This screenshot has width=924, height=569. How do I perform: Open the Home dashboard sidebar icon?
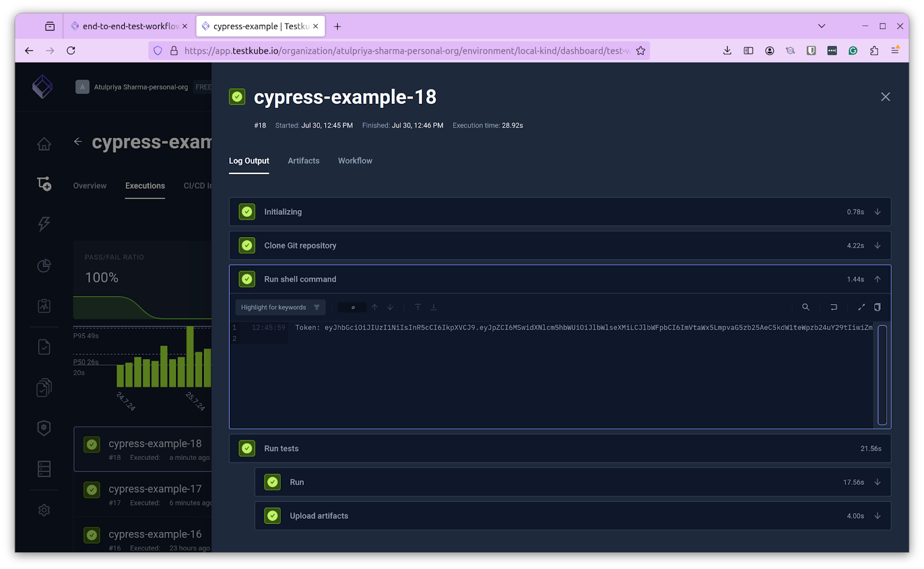click(44, 144)
